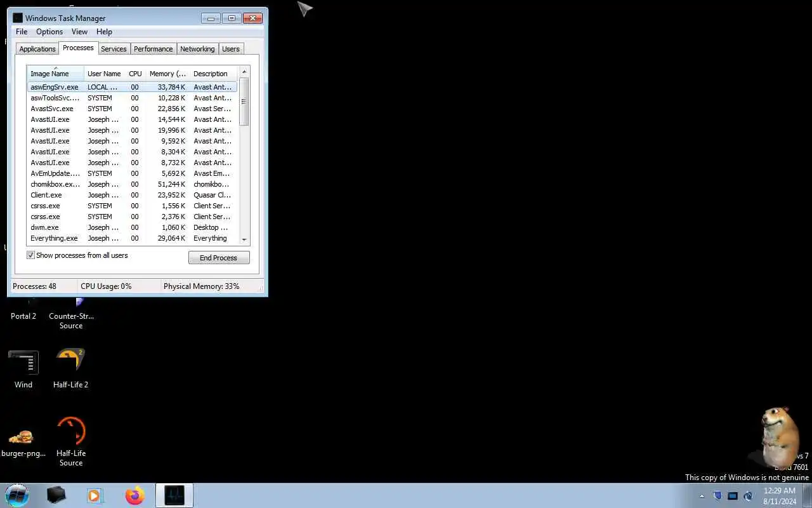Open the File menu

point(22,32)
